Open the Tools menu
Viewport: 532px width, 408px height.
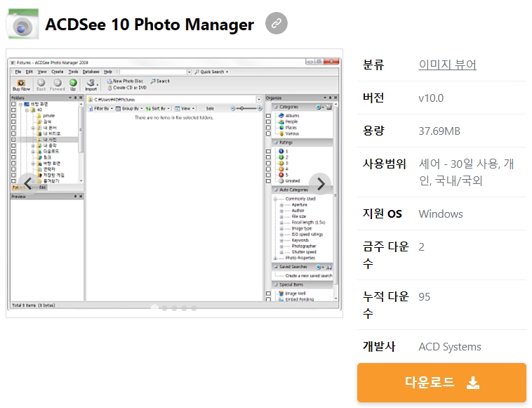(73, 72)
